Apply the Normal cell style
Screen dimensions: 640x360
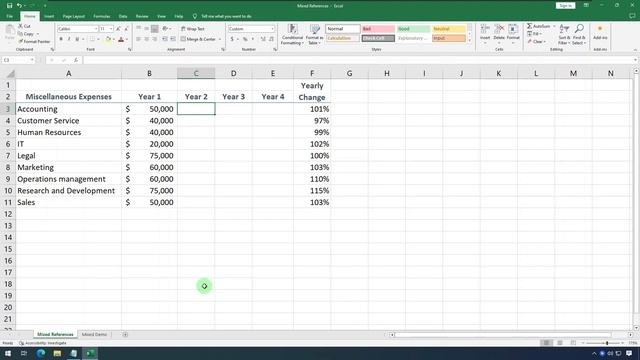tap(343, 29)
